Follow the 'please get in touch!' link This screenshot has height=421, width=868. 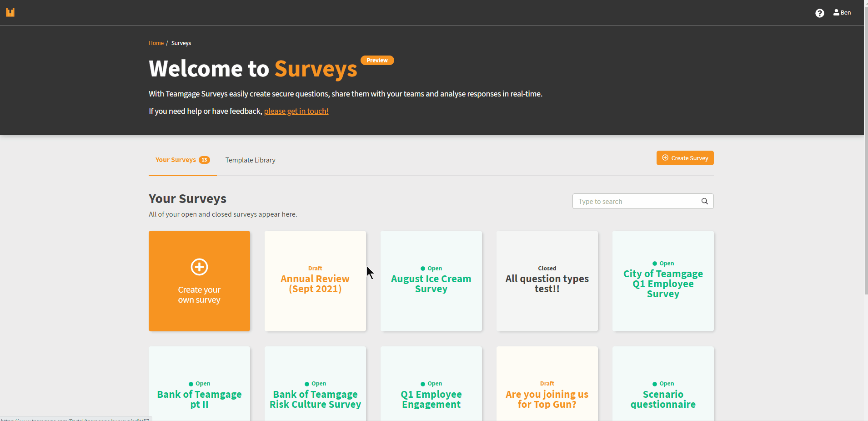click(296, 111)
